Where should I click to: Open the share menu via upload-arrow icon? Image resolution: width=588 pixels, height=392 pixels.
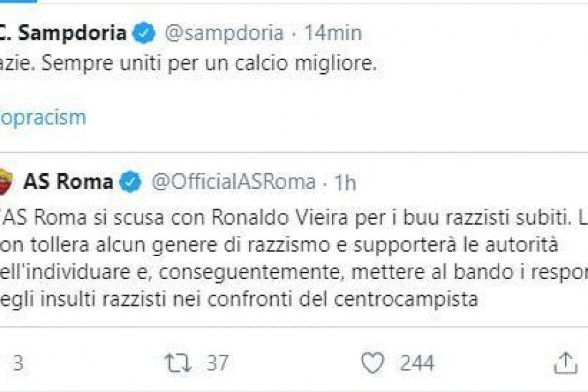click(565, 363)
